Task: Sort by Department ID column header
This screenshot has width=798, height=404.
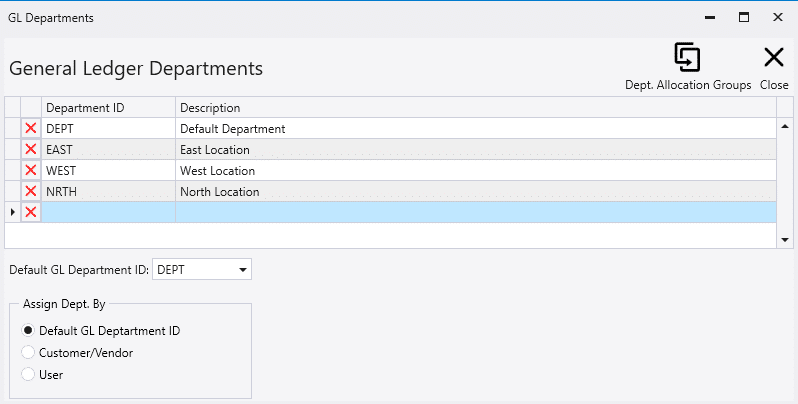Action: tap(108, 107)
